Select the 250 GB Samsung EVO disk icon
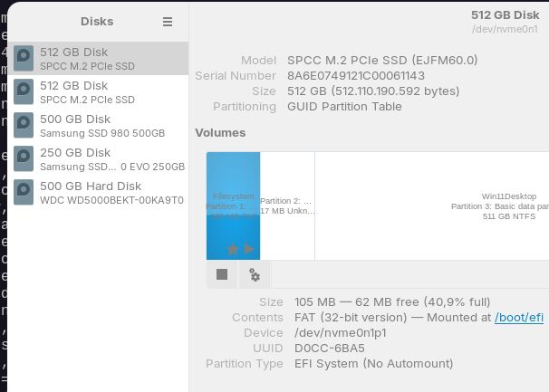549x392 pixels. [24, 159]
